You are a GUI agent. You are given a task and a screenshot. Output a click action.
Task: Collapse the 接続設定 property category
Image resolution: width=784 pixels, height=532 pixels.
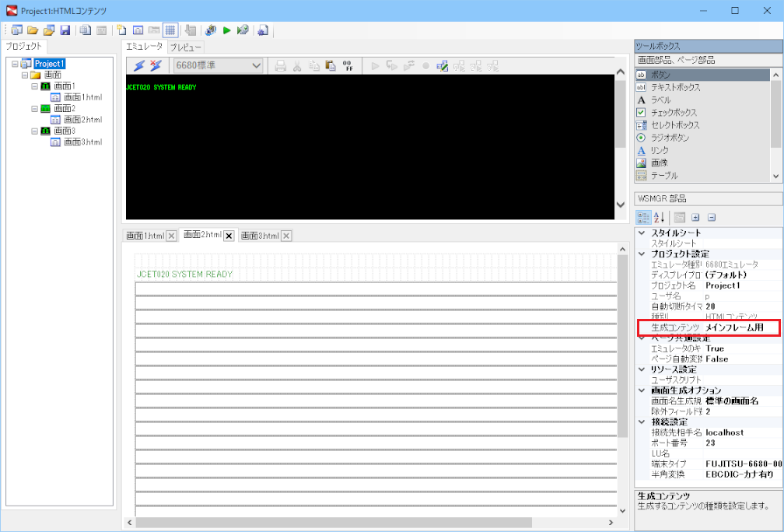(642, 422)
